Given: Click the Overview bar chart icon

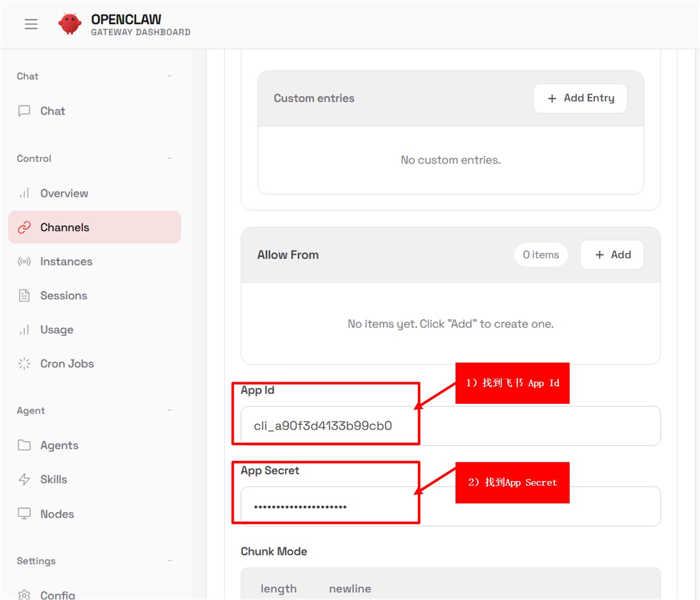Looking at the screenshot, I should [x=24, y=194].
